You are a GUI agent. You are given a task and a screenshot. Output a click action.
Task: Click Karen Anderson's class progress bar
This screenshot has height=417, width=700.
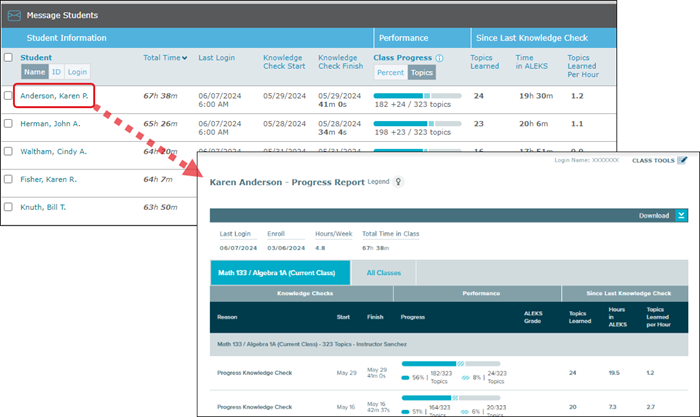point(417,93)
